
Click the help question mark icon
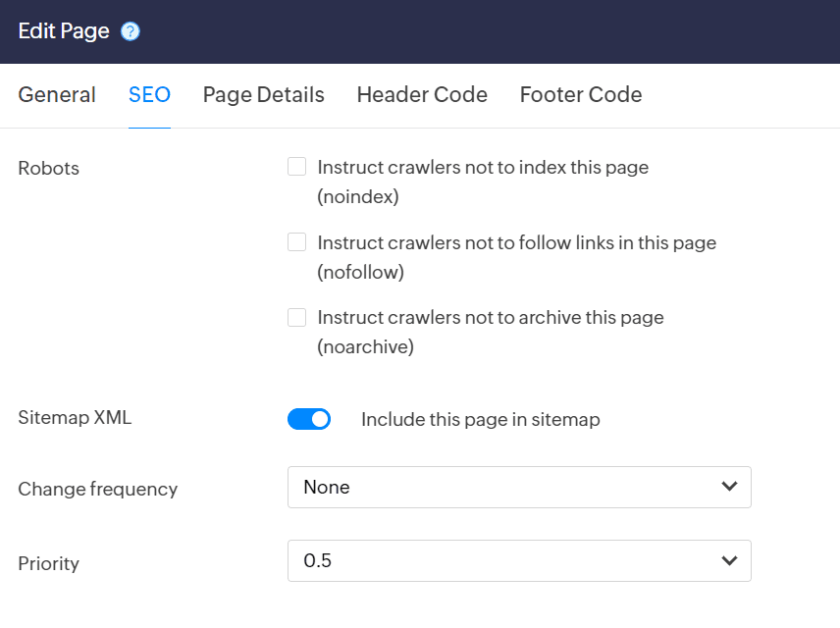(x=131, y=31)
